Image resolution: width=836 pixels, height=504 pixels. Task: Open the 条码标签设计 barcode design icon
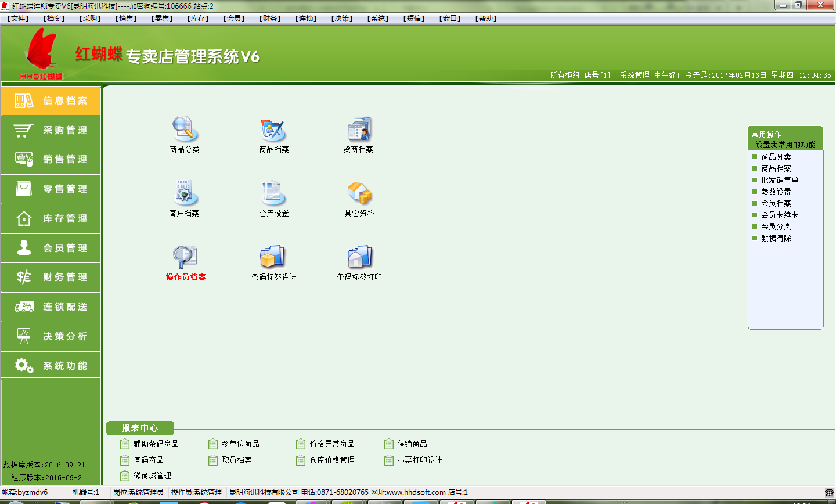click(x=273, y=257)
